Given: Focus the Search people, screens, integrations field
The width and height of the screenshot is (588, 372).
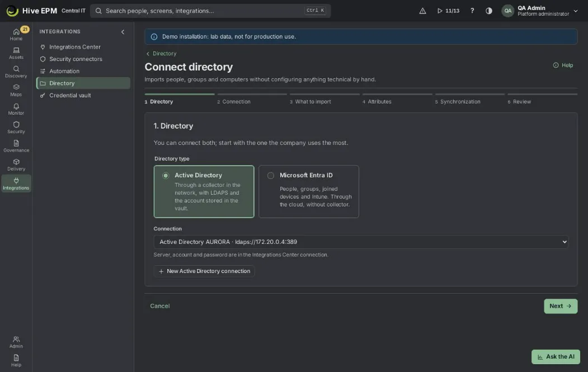Looking at the screenshot, I should [210, 11].
